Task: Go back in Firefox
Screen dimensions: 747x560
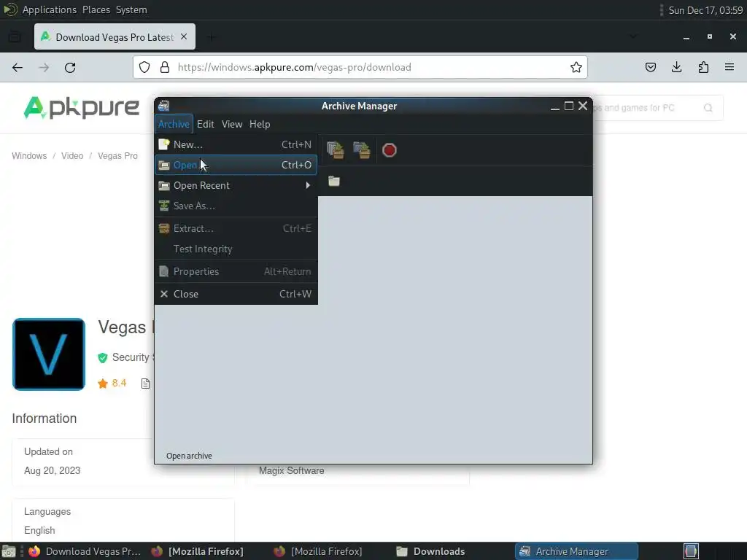Action: [18, 68]
